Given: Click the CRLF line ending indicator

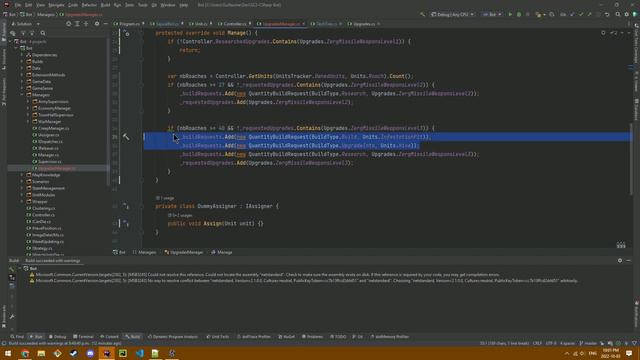Looking at the screenshot, I should pos(537,343).
